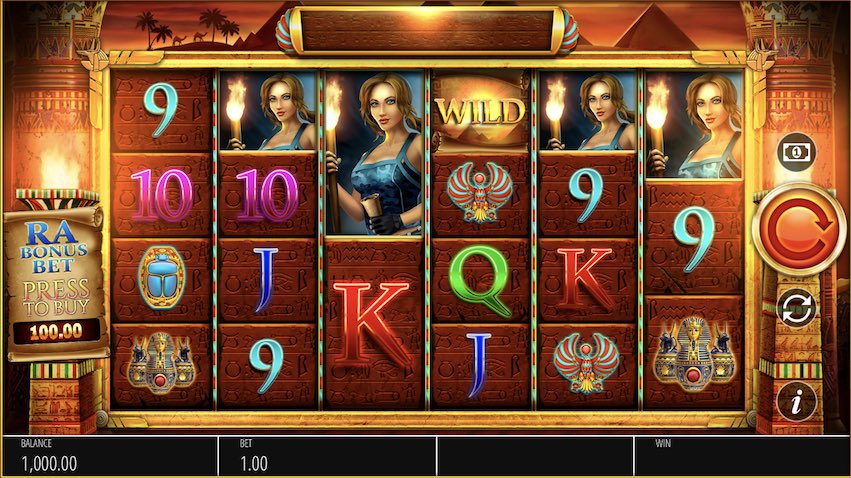Screen dimensions: 851x478
Task: Toggle the autoplay arrows icon
Action: click(x=796, y=308)
